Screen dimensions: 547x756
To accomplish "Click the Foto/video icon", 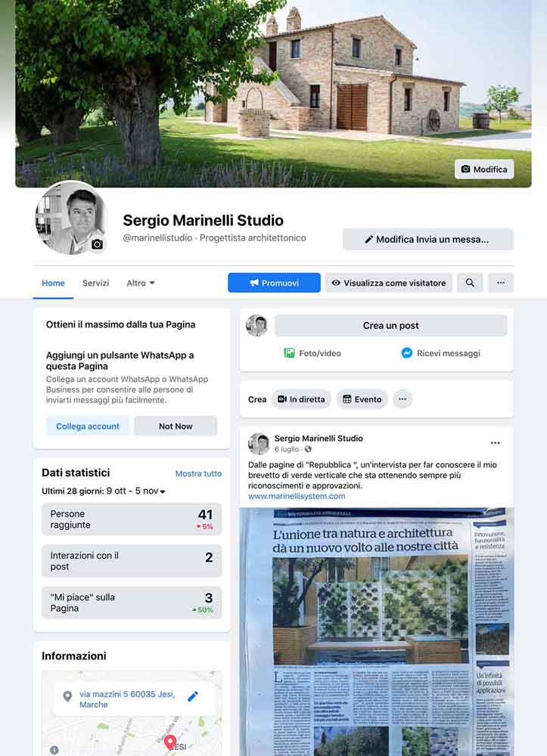I will (x=289, y=353).
